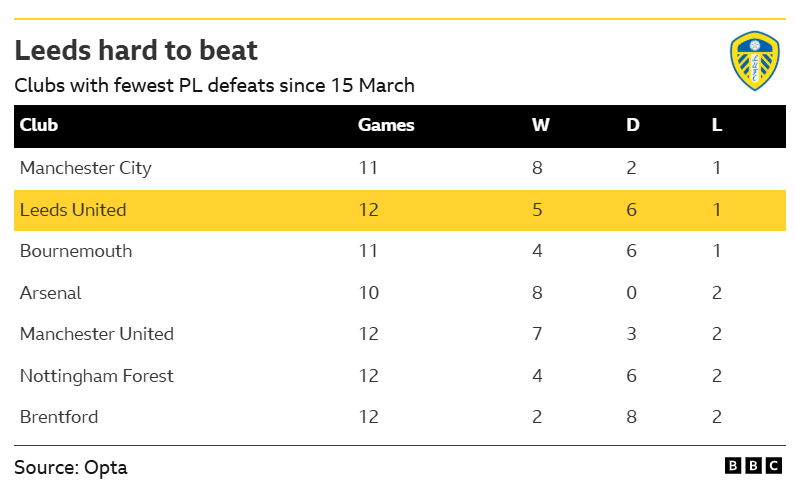Select the Games column header

pos(386,125)
